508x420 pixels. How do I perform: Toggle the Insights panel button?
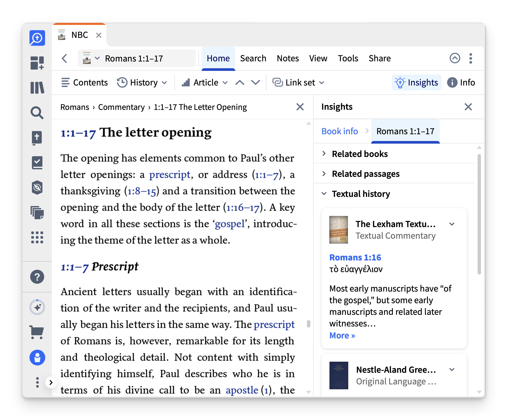point(416,83)
